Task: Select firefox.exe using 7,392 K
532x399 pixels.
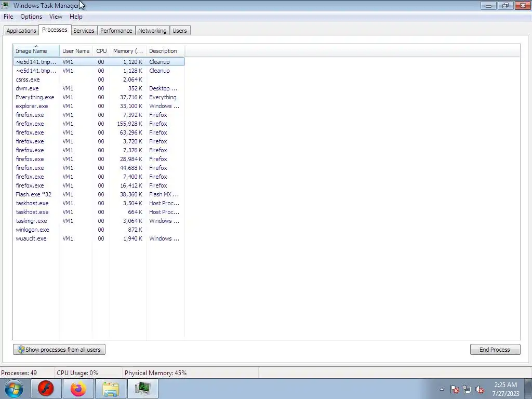Action: 99,115
